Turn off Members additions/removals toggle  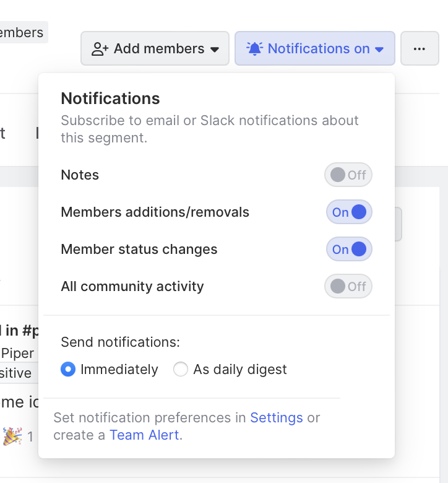(x=349, y=212)
